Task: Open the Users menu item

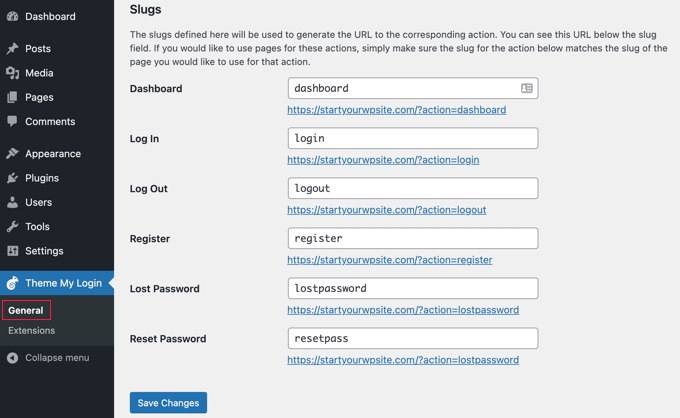Action: coord(38,202)
